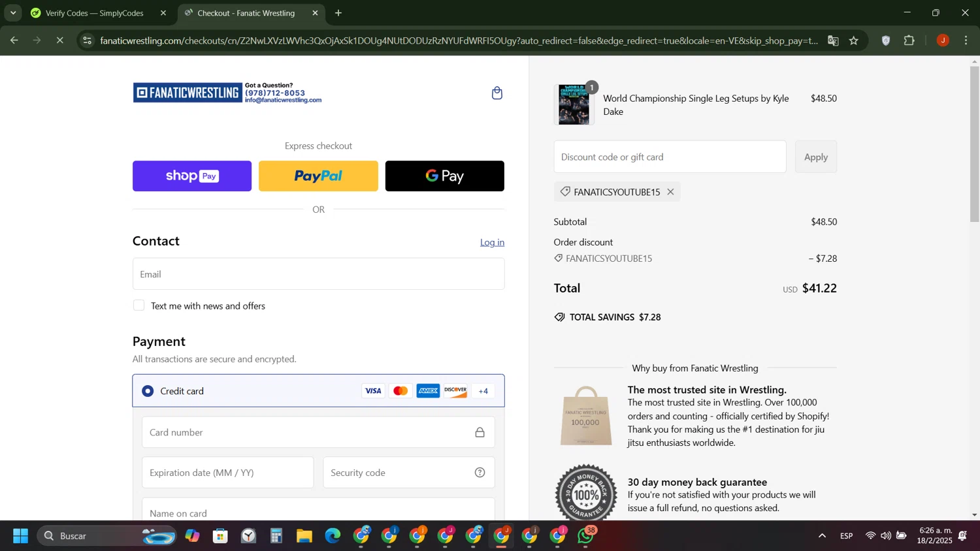
Task: Click the page vertical scrollbar
Action: click(x=974, y=144)
